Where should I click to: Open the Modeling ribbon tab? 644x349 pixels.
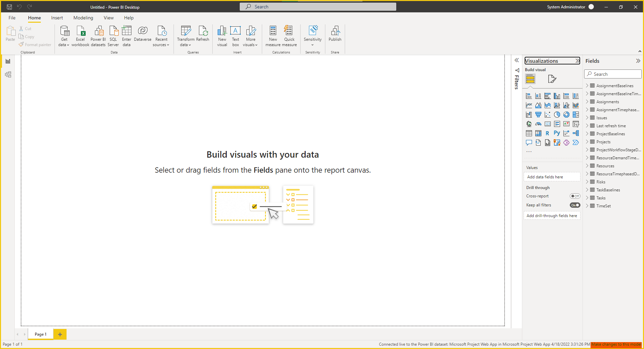click(x=83, y=18)
